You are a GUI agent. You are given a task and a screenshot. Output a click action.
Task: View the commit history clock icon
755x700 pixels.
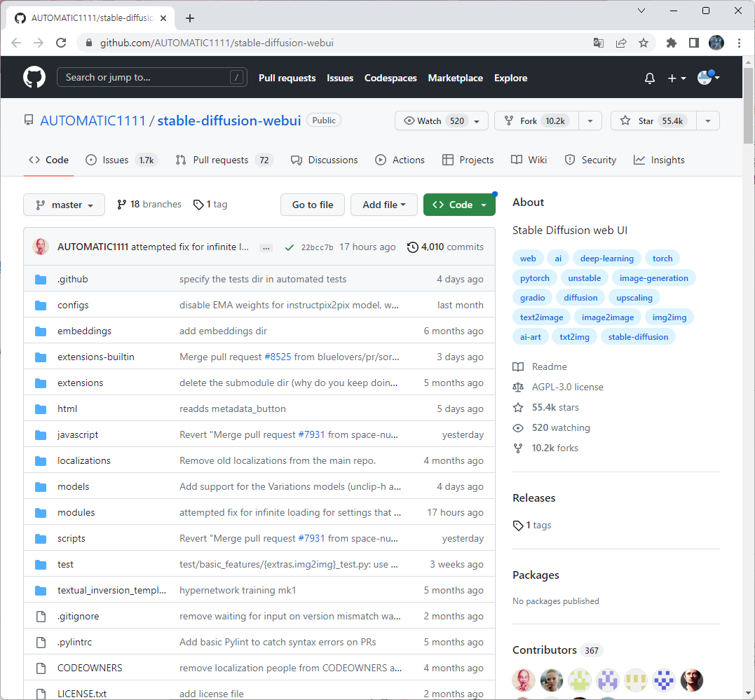click(x=413, y=247)
